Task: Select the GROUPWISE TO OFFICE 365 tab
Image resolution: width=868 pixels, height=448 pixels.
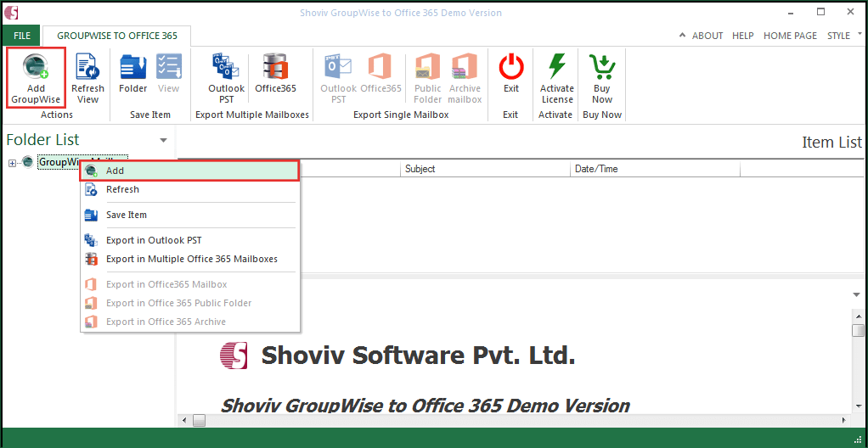Action: pos(117,36)
